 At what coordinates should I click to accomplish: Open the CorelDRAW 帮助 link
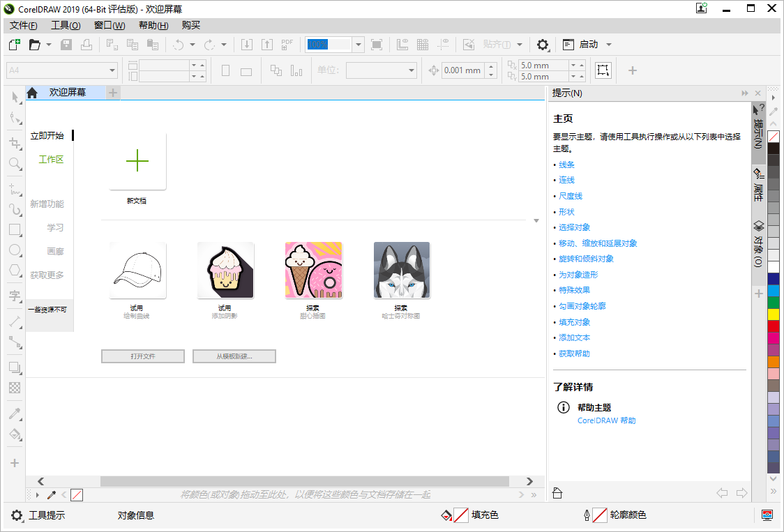coord(607,420)
